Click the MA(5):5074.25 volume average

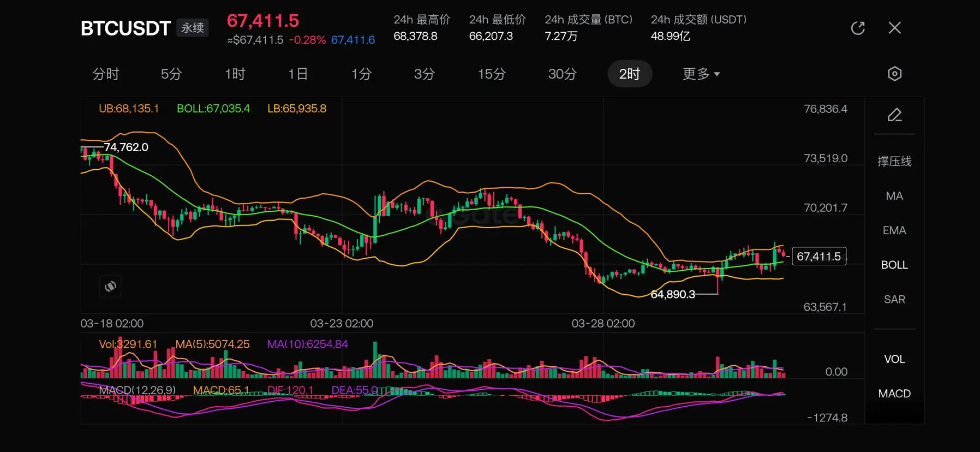[x=212, y=344]
